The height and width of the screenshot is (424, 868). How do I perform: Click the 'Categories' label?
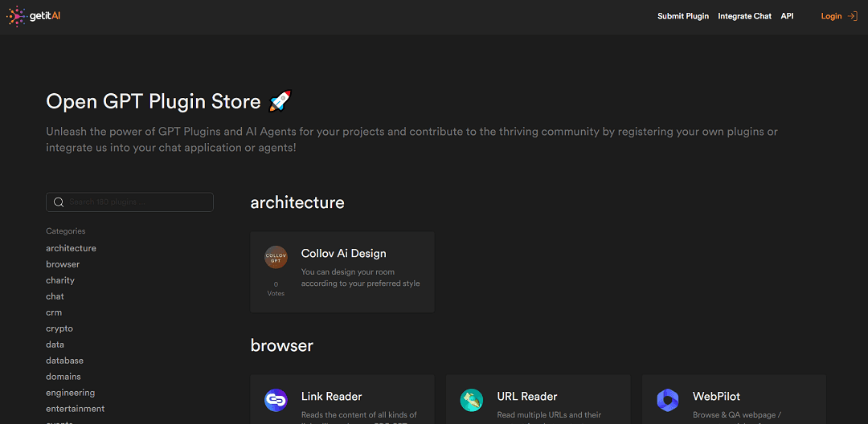pyautogui.click(x=65, y=231)
